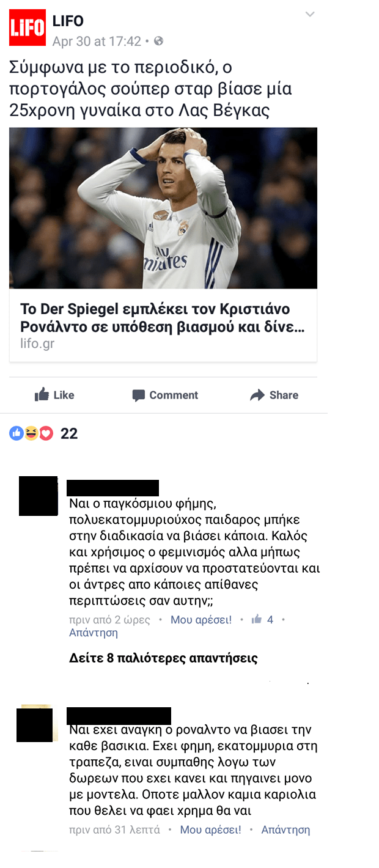The width and height of the screenshot is (379, 868).
Task: Click Μου αρέσει! on first comment
Action: 201,620
